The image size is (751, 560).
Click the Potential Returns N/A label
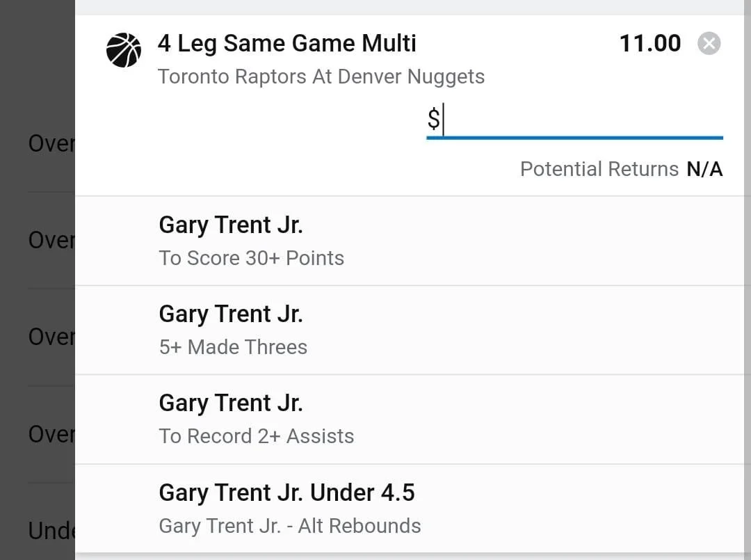click(x=621, y=169)
